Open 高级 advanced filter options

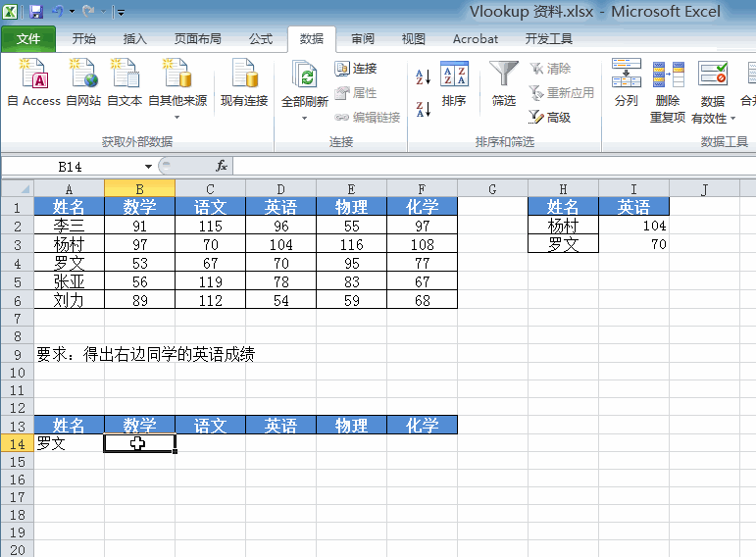(550, 117)
